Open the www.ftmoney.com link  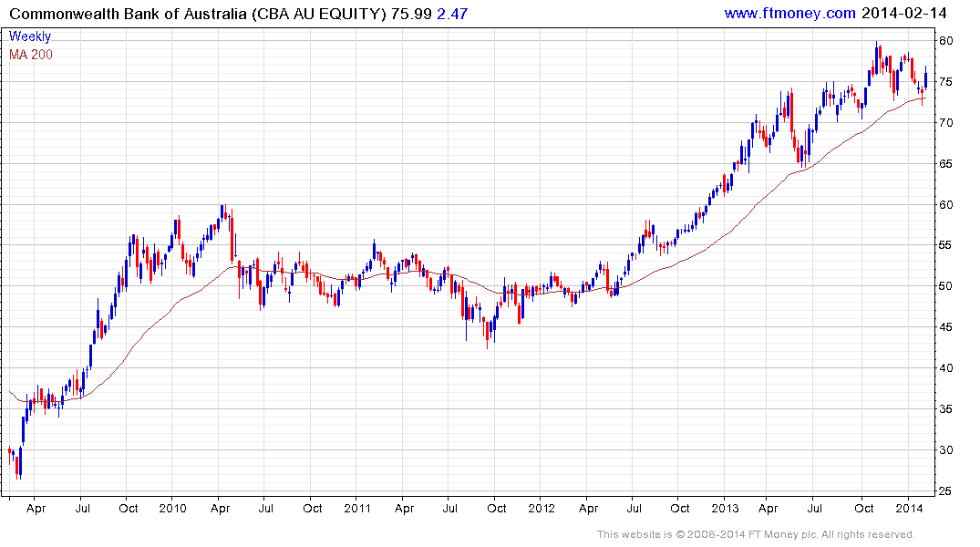click(x=790, y=13)
